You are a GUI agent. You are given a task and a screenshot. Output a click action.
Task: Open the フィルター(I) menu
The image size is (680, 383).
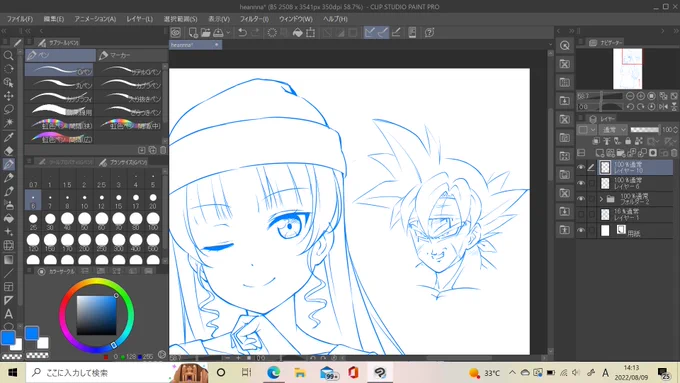(x=254, y=19)
